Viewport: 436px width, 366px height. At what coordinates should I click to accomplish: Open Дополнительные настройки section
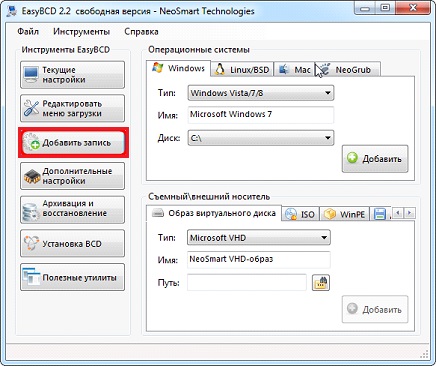pos(72,176)
